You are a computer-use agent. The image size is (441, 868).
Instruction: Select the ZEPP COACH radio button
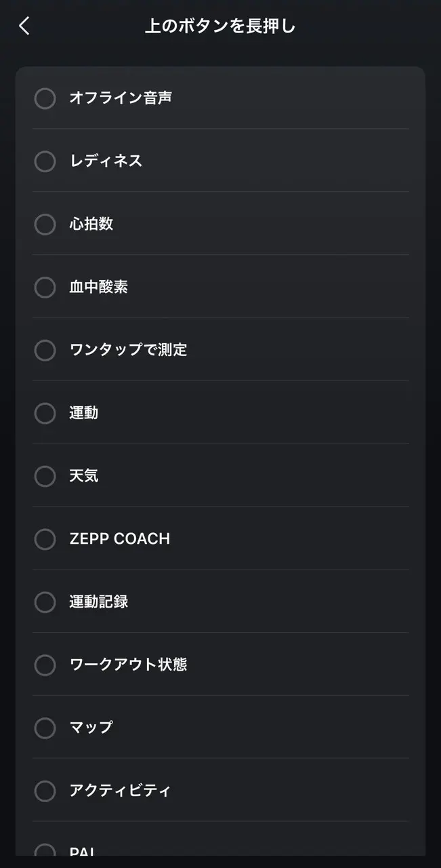45,539
